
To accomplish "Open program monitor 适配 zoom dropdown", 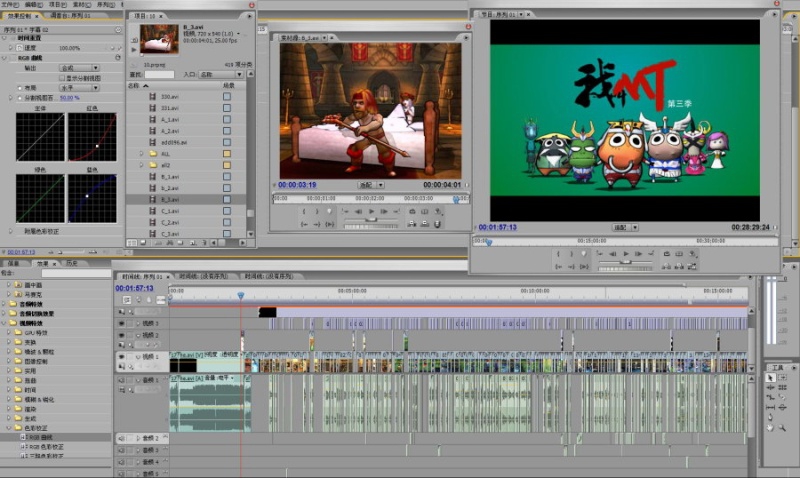I will coord(626,228).
